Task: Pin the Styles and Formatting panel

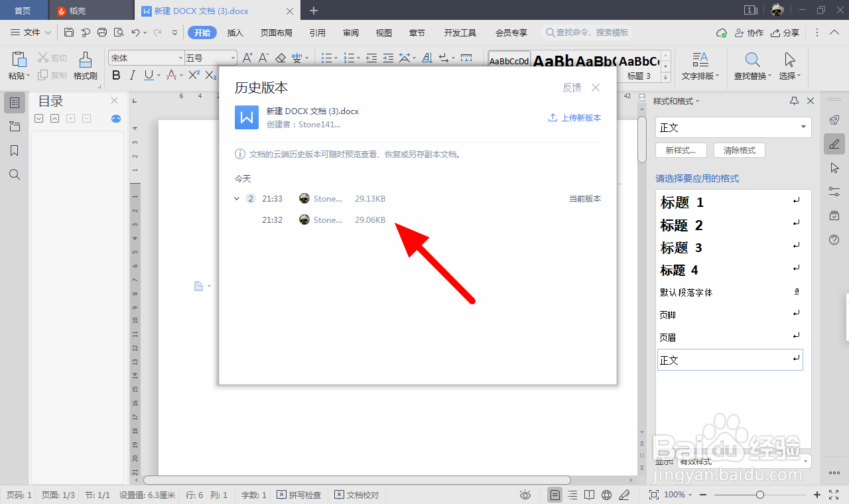Action: pyautogui.click(x=795, y=101)
